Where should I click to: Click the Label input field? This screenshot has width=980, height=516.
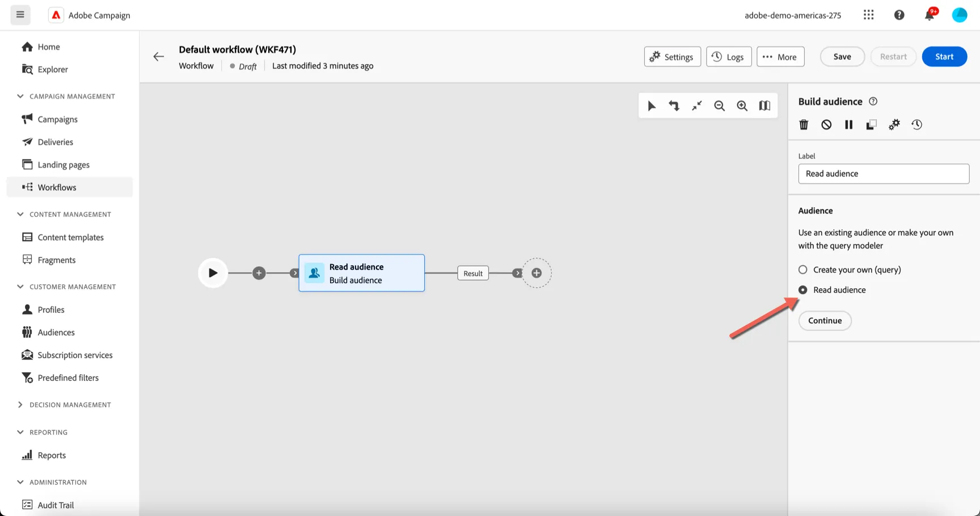[x=884, y=174]
